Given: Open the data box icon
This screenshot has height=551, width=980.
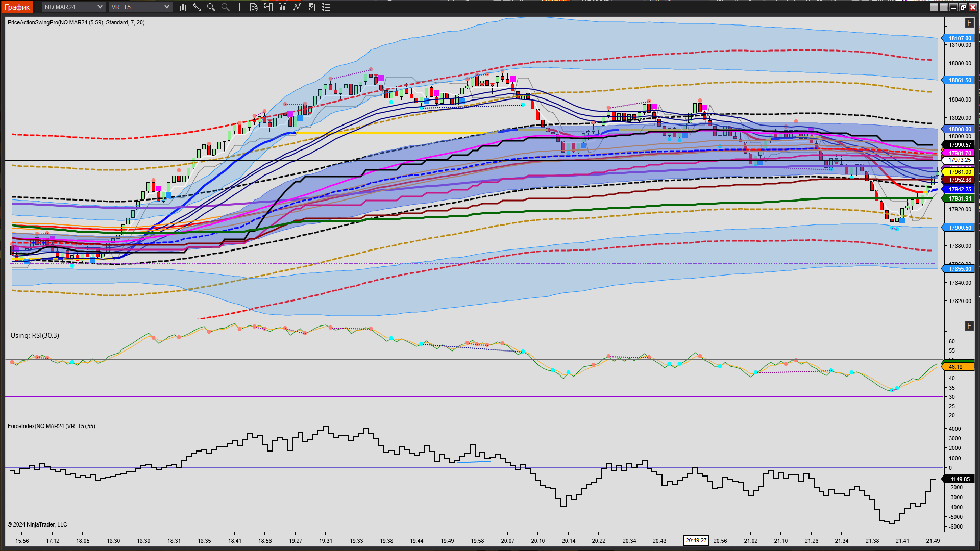Looking at the screenshot, I should pyautogui.click(x=254, y=7).
